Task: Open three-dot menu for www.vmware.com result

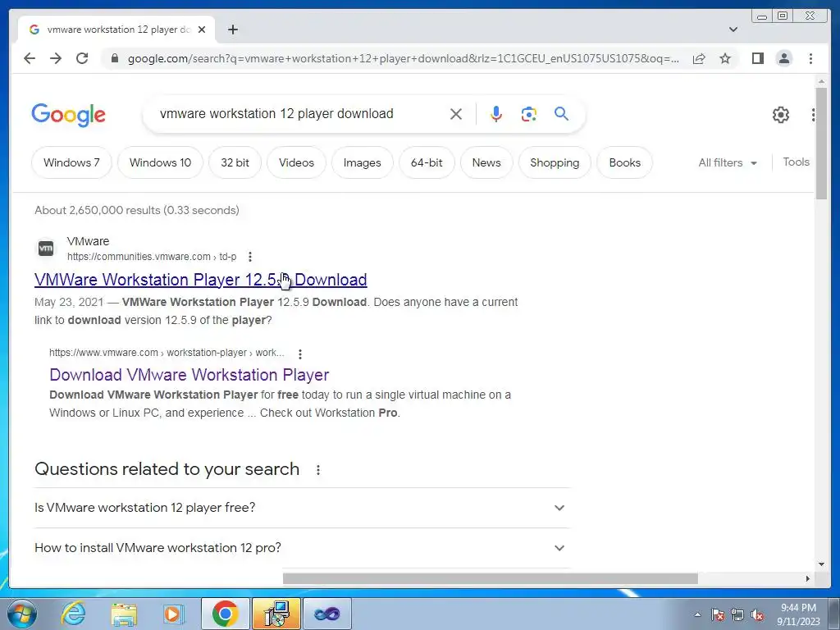Action: coord(300,354)
